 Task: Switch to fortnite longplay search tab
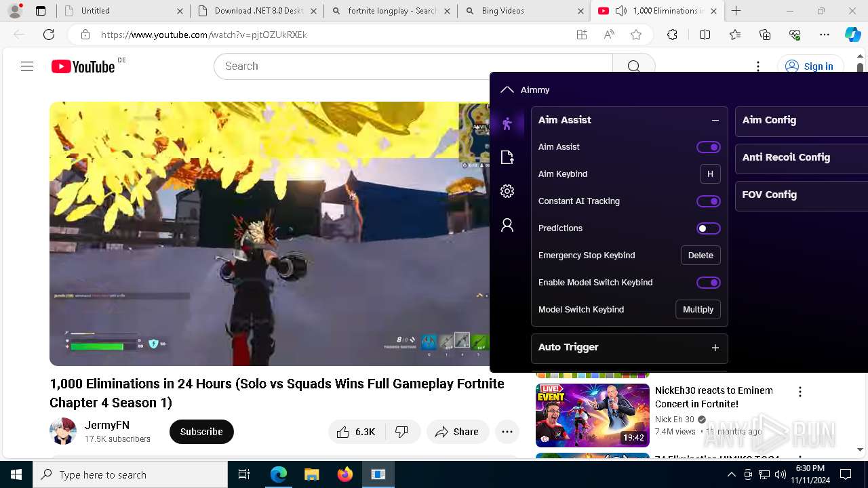tap(391, 11)
